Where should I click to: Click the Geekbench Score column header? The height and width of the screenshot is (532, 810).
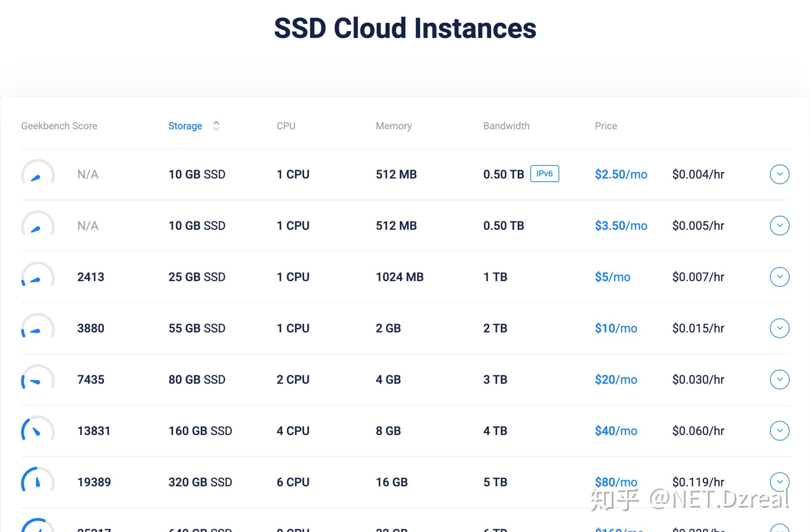coord(59,126)
